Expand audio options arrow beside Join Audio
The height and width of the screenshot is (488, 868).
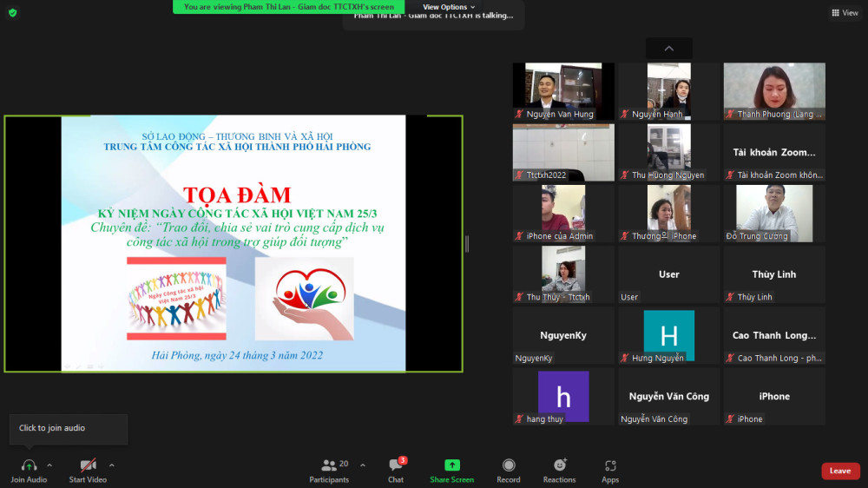pos(49,465)
